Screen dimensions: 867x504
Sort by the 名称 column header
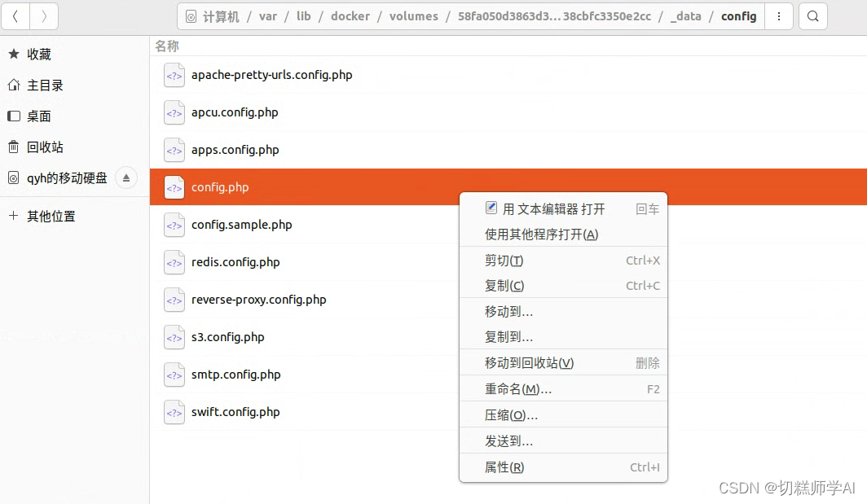167,46
